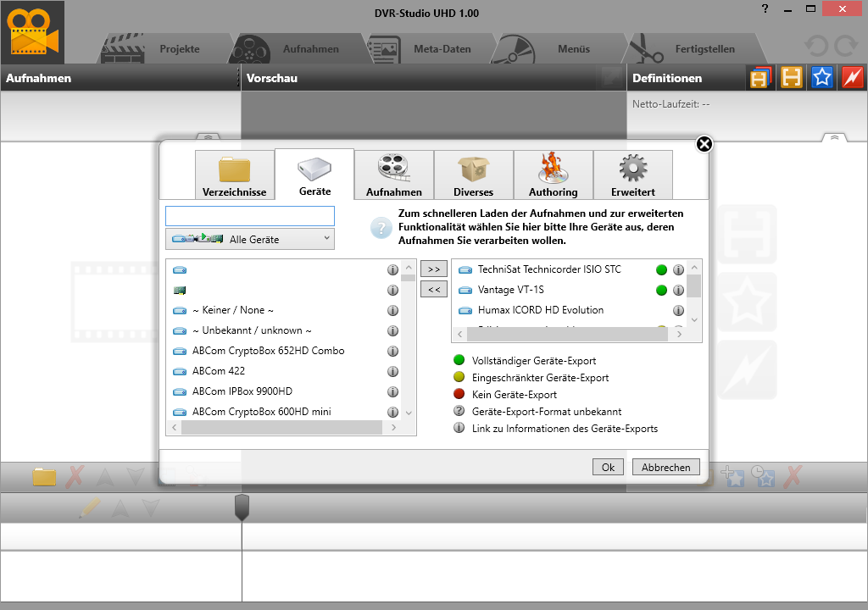Image resolution: width=868 pixels, height=610 pixels.
Task: Click the selected devices horizontal scrollbar
Action: [x=567, y=335]
